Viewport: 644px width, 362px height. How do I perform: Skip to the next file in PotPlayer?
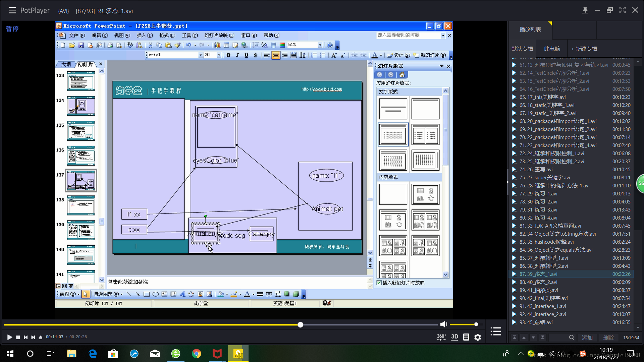click(x=33, y=337)
